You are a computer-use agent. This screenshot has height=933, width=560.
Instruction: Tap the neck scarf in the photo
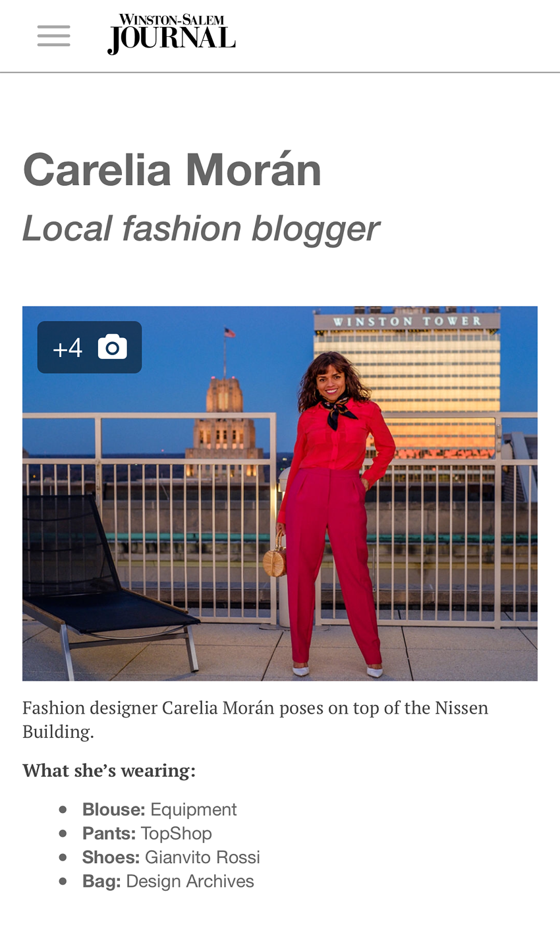[339, 410]
